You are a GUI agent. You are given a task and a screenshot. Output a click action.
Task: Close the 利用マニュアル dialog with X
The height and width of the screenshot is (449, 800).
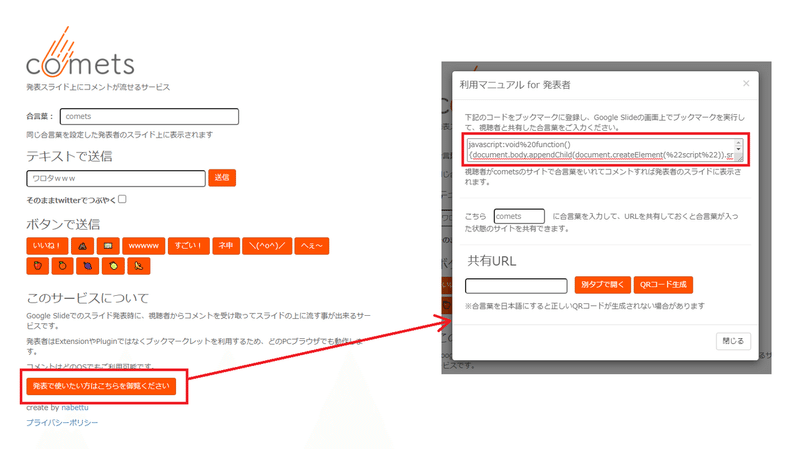click(746, 83)
